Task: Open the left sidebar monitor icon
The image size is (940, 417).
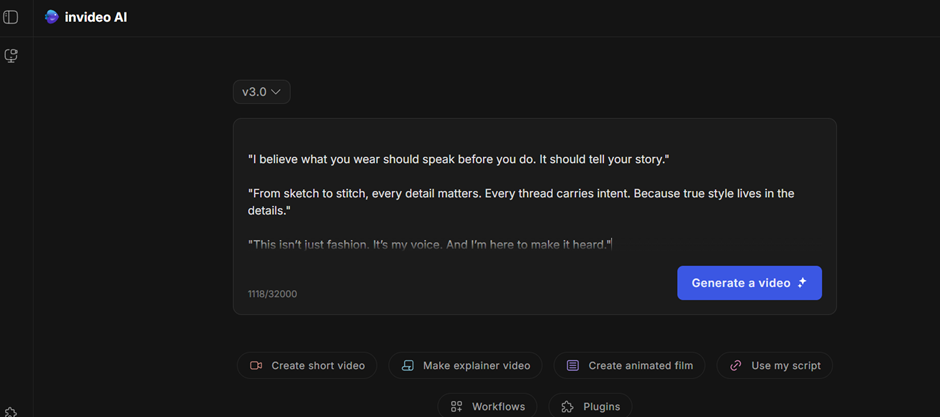Action: pyautogui.click(x=11, y=56)
